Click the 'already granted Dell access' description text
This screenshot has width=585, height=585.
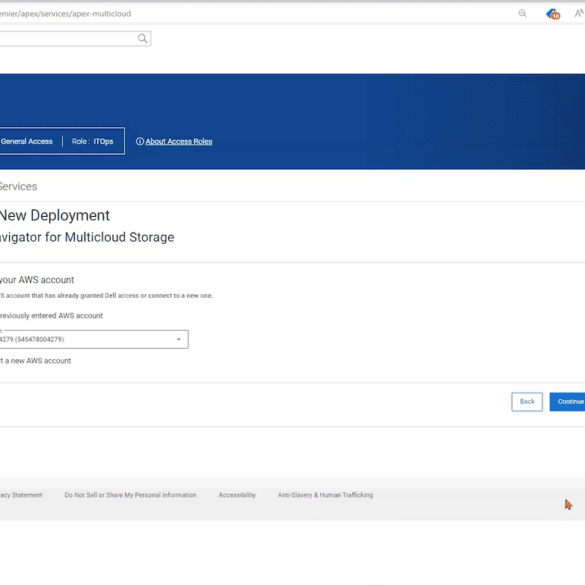pyautogui.click(x=106, y=295)
